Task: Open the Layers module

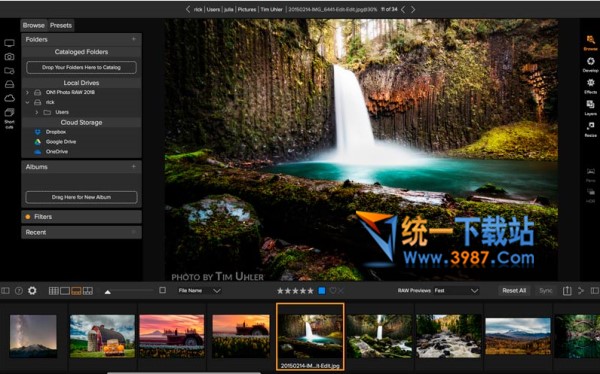Action: point(590,107)
